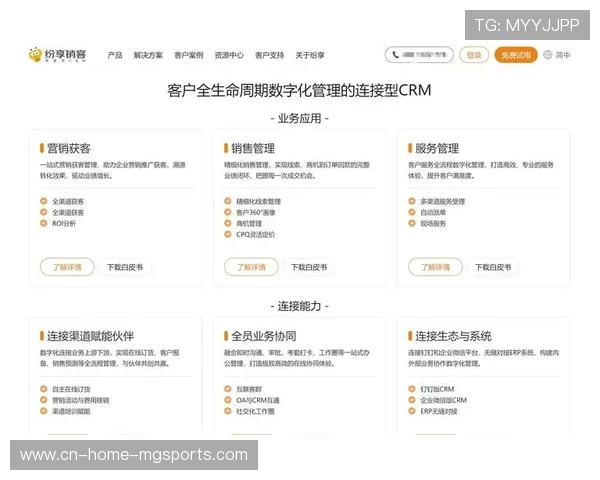Viewport: 600px width, 480px height.
Task: Click the 服务管理 card heading
Action: [437, 148]
